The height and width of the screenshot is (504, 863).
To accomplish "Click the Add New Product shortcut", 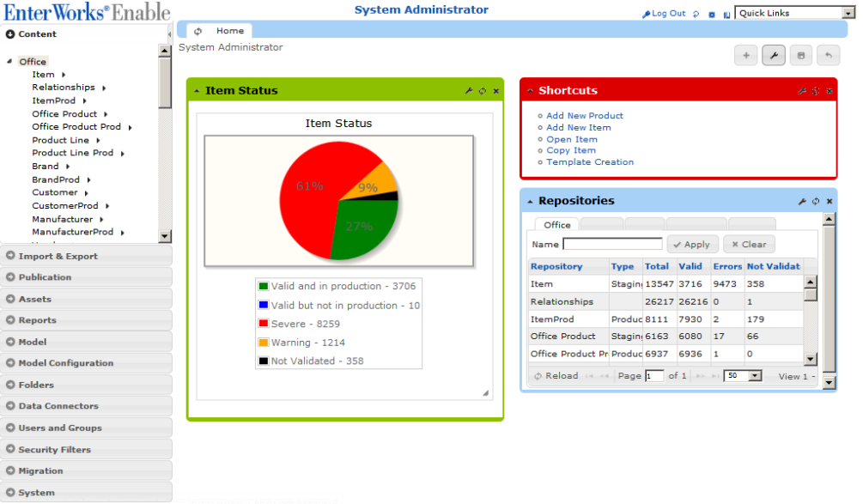I will [x=584, y=115].
